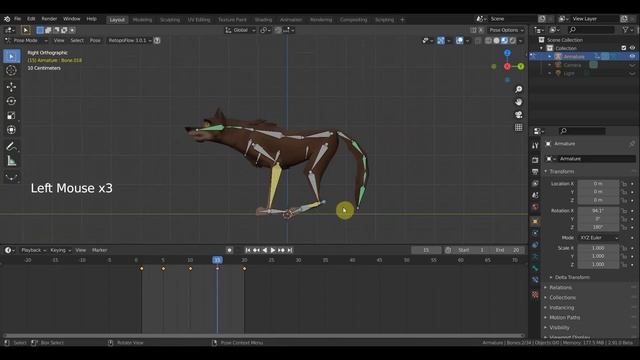
Task: Select the Move tool
Action: tap(11, 87)
